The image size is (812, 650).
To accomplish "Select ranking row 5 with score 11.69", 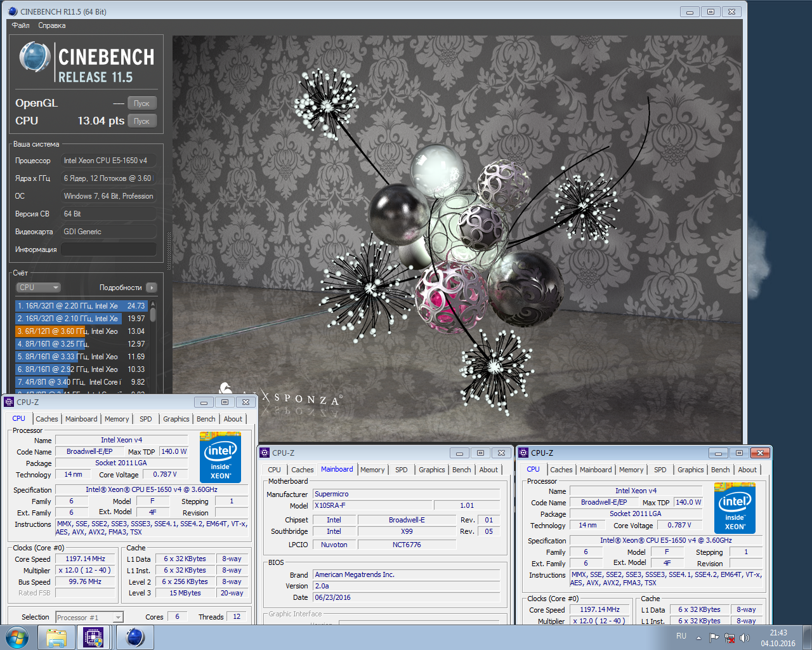I will [81, 357].
